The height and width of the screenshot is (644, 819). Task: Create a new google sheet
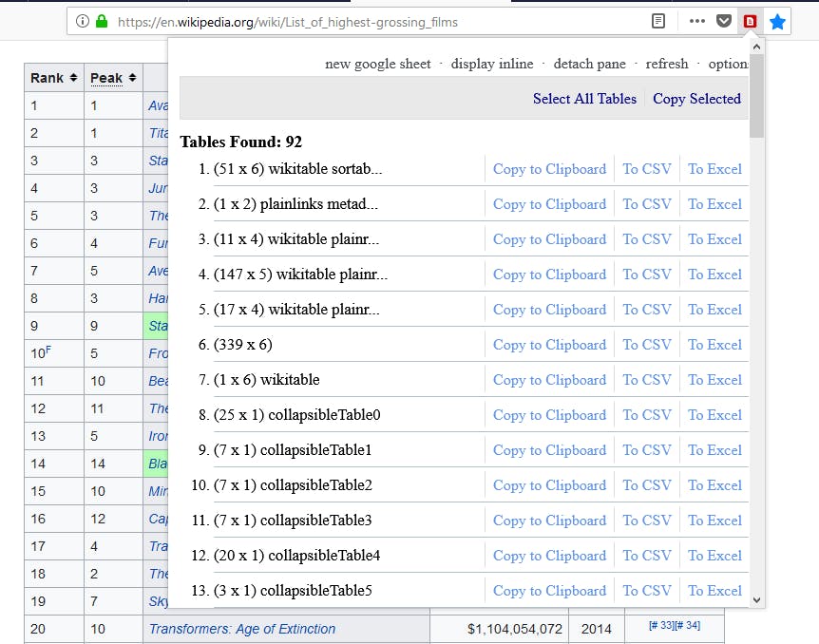click(x=378, y=64)
